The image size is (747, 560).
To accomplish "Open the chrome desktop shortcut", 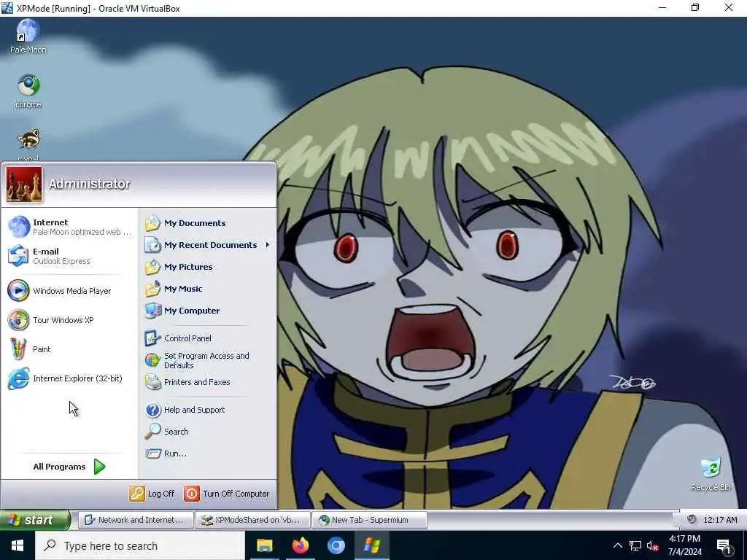I will pos(28,91).
